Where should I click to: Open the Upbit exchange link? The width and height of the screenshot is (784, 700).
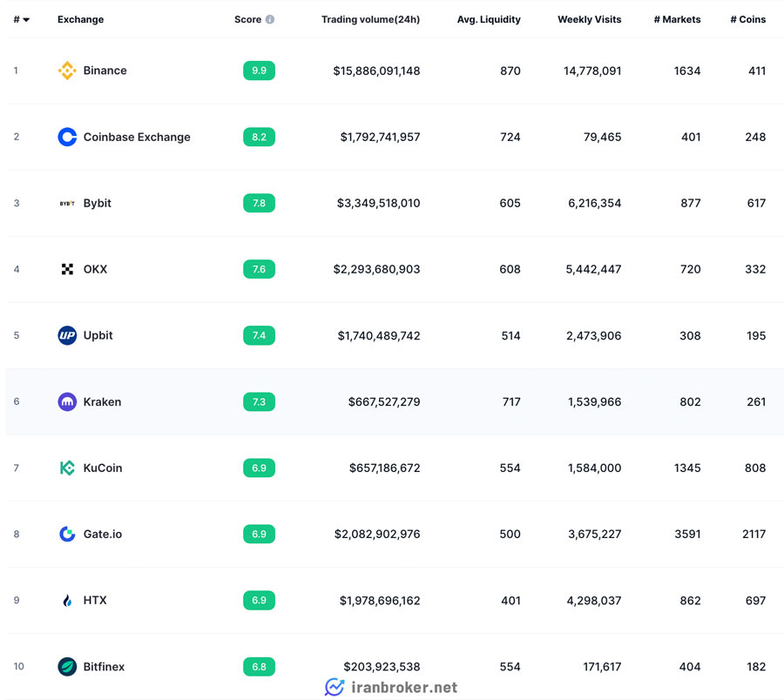[x=98, y=335]
